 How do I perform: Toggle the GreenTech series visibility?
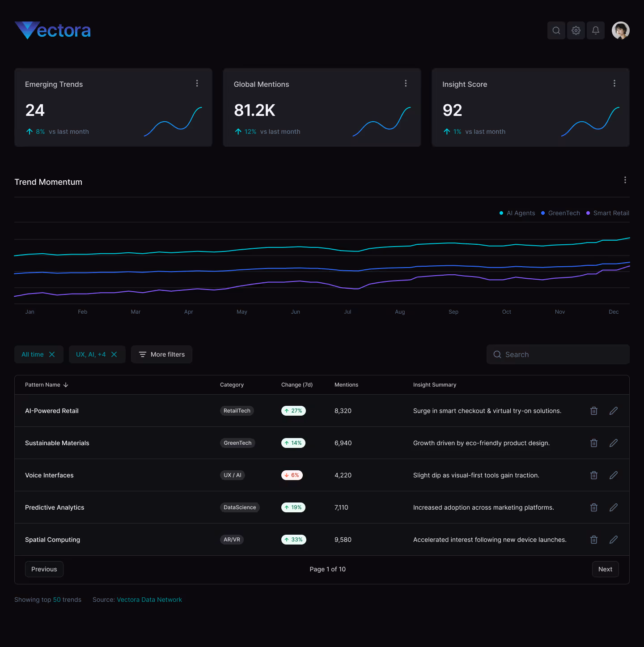click(560, 213)
